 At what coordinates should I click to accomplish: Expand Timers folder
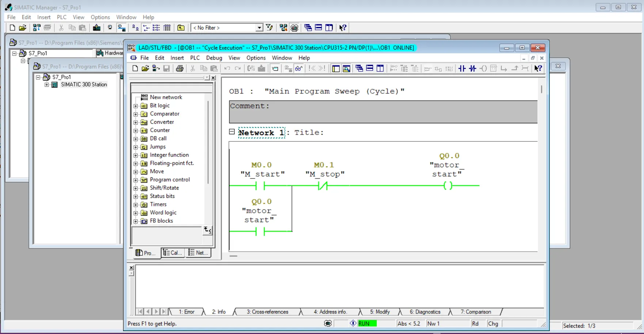coord(136,205)
